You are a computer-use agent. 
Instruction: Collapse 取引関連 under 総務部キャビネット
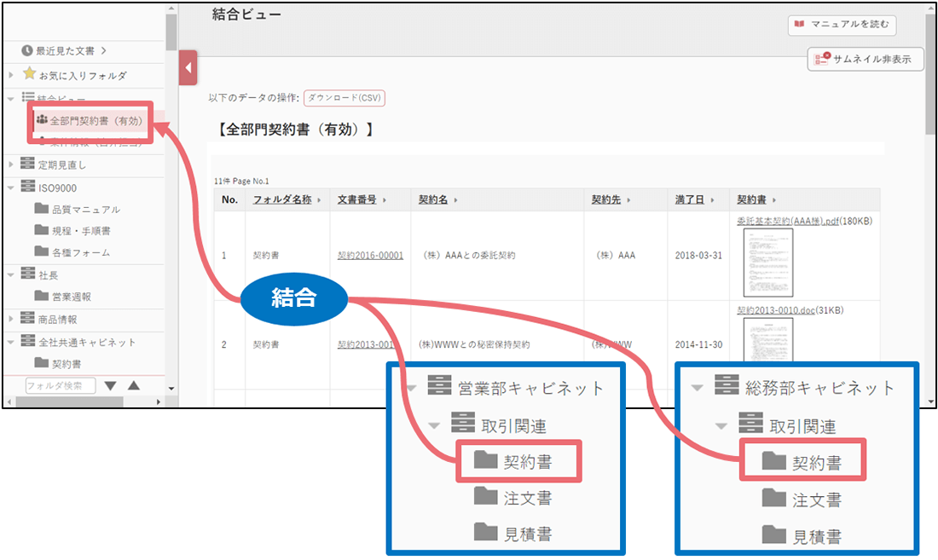tap(721, 426)
